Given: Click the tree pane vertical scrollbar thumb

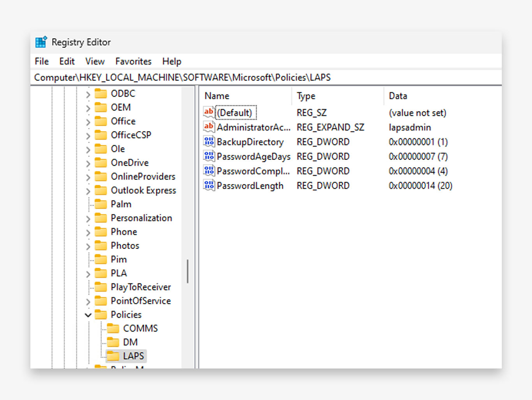Looking at the screenshot, I should tap(188, 271).
